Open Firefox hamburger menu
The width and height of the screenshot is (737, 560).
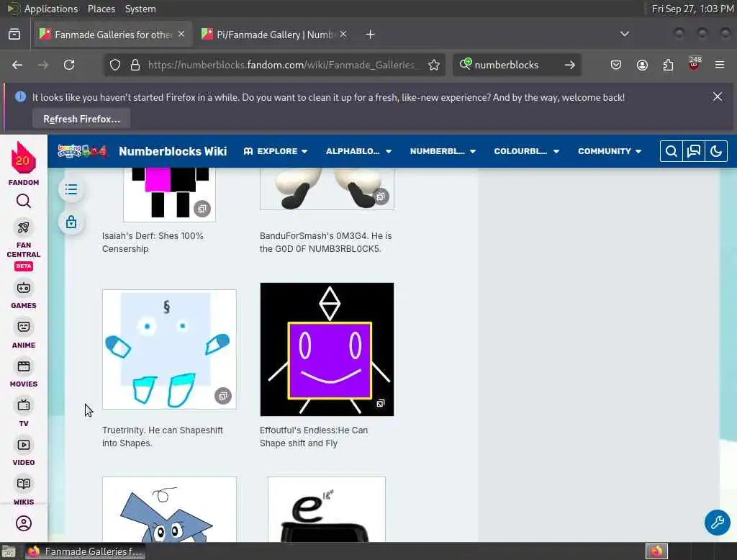click(x=720, y=65)
